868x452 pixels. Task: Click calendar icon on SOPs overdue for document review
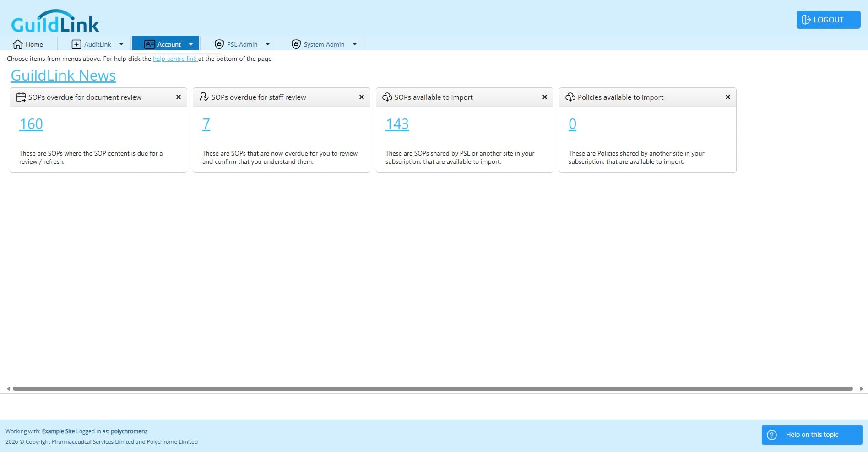(x=21, y=97)
